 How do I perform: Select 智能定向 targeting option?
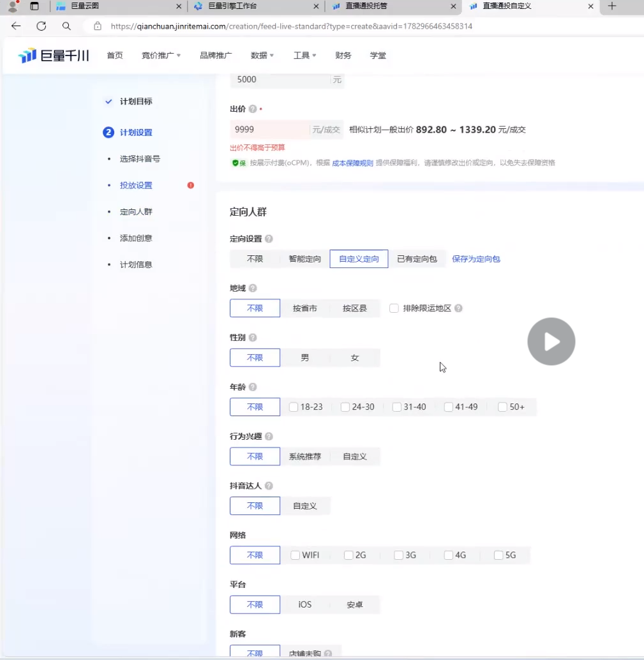(x=304, y=259)
